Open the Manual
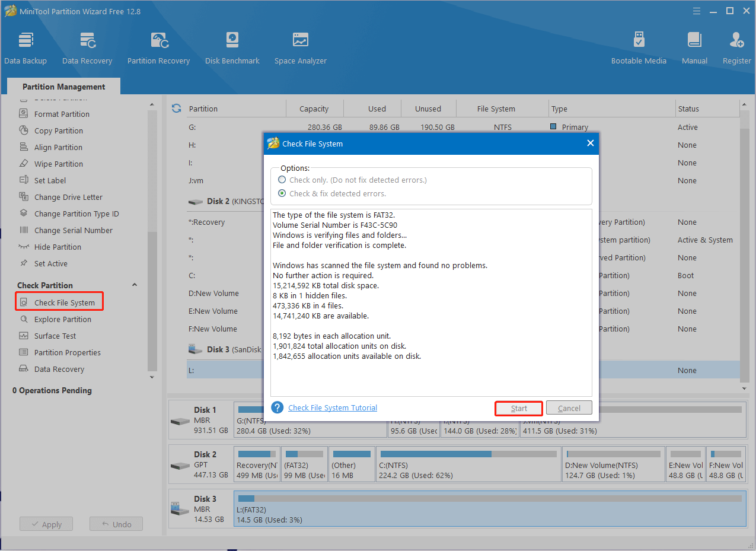 pyautogui.click(x=694, y=49)
